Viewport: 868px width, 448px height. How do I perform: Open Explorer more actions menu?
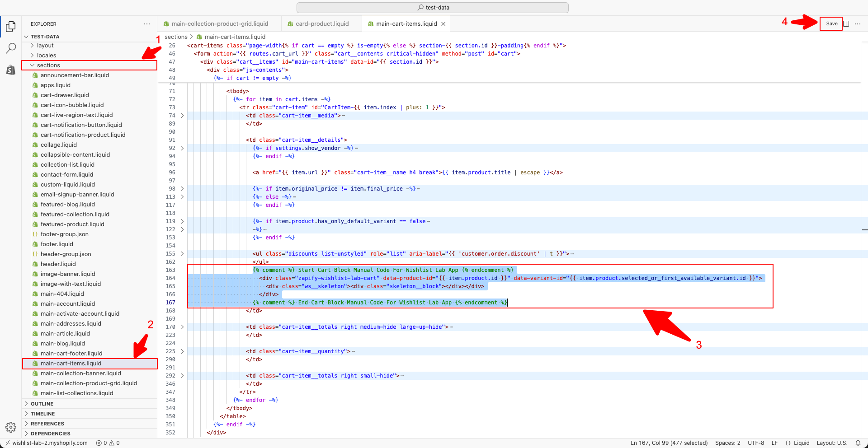tap(147, 24)
